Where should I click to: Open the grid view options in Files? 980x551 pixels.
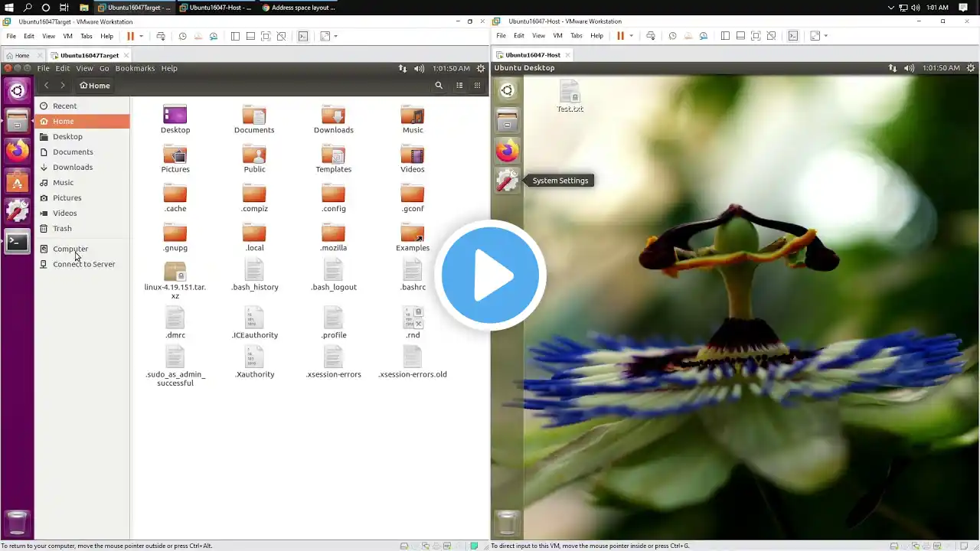[x=477, y=86]
